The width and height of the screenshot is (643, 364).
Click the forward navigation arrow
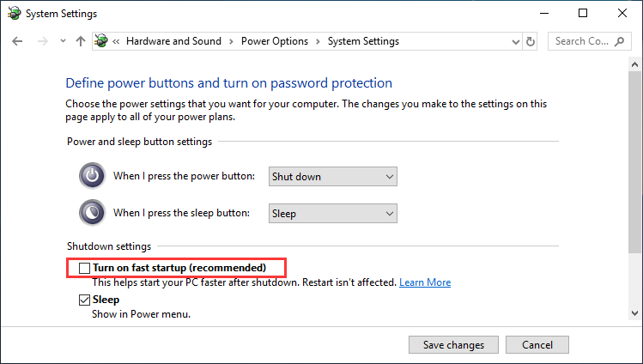[43, 41]
